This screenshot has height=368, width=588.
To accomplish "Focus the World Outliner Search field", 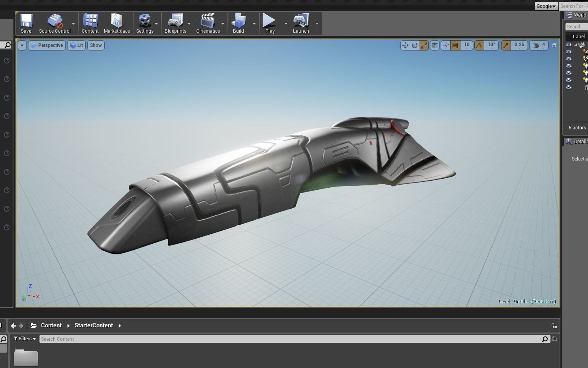I will tap(577, 27).
